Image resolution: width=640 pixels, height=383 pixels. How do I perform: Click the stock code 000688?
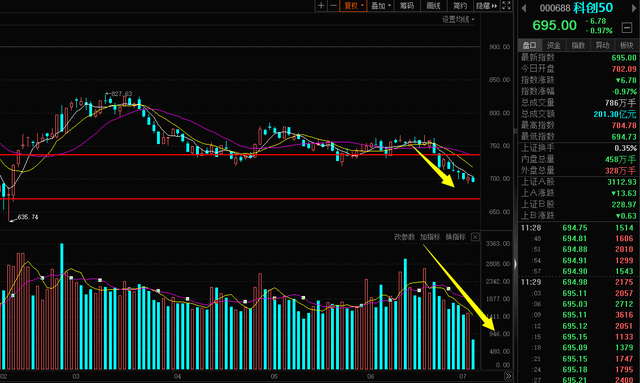pyautogui.click(x=555, y=8)
